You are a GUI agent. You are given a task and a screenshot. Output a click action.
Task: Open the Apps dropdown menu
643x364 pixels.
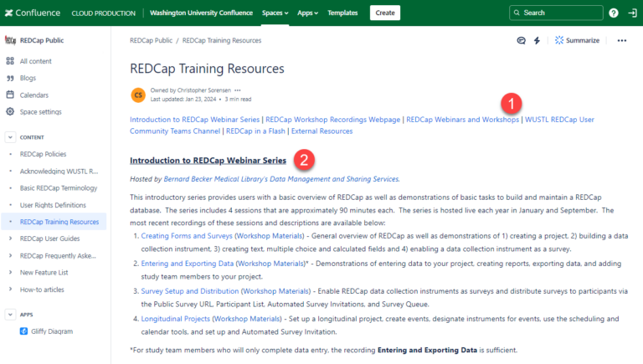pyautogui.click(x=307, y=13)
